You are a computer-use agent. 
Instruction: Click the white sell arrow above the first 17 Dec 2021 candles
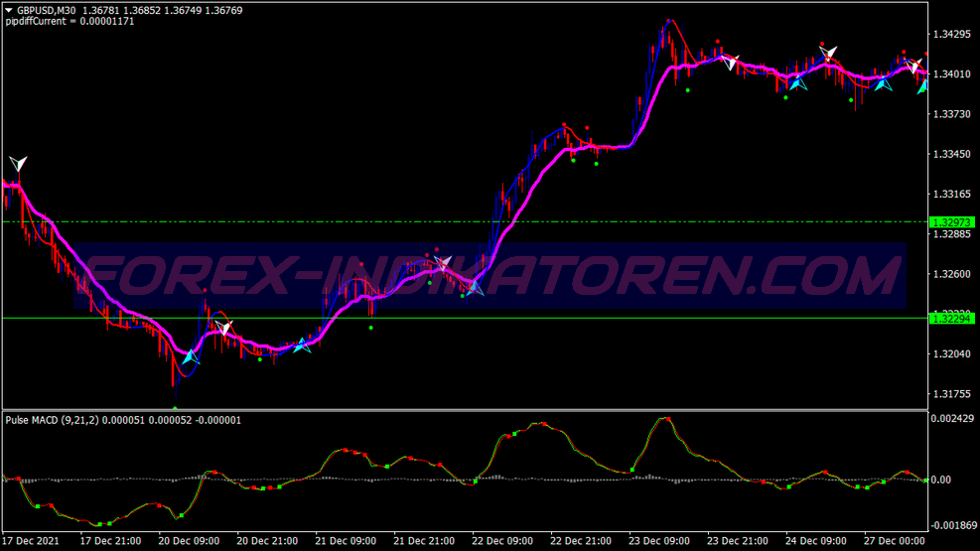[x=18, y=164]
